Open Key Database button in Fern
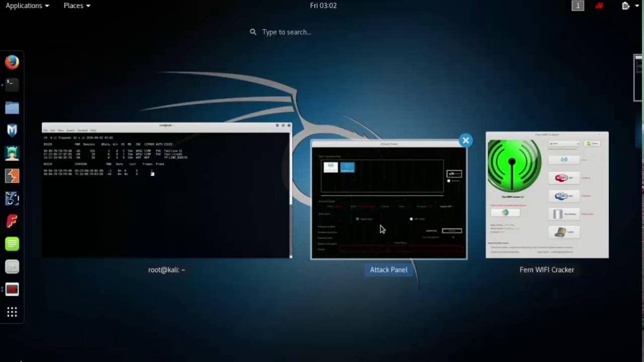Viewport: 644px width, 362px height. [564, 214]
